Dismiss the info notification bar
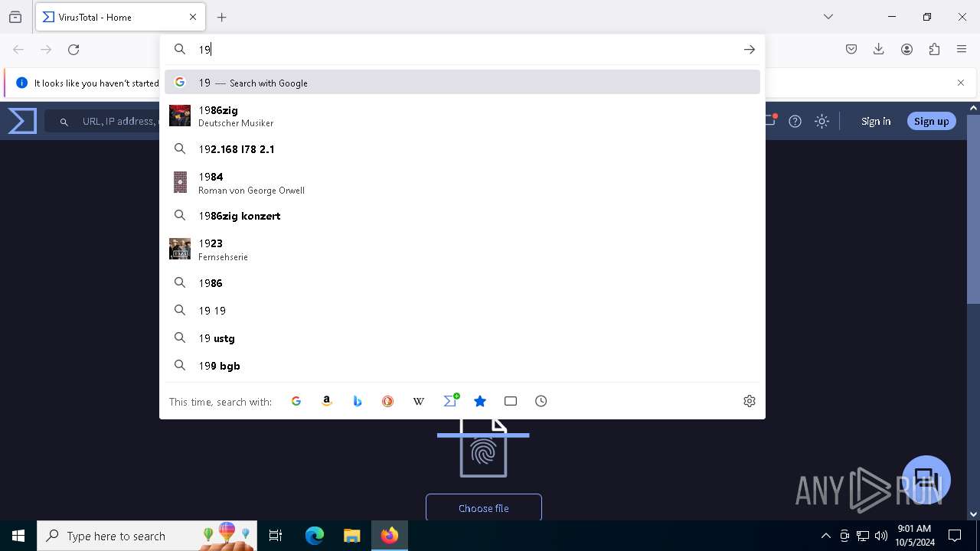This screenshot has height=551, width=980. [961, 83]
